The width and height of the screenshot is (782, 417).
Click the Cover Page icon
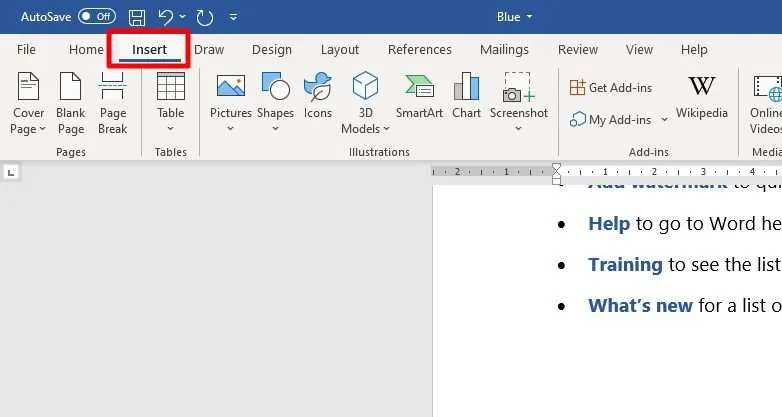click(x=28, y=86)
